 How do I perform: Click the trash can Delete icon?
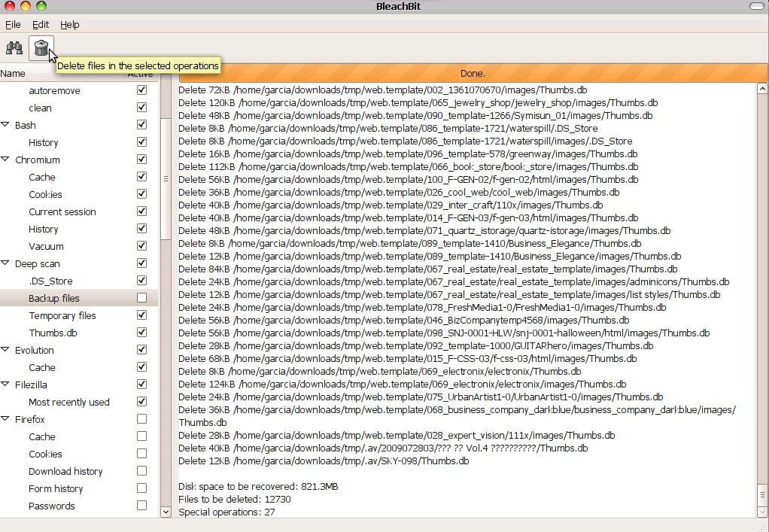[x=41, y=48]
